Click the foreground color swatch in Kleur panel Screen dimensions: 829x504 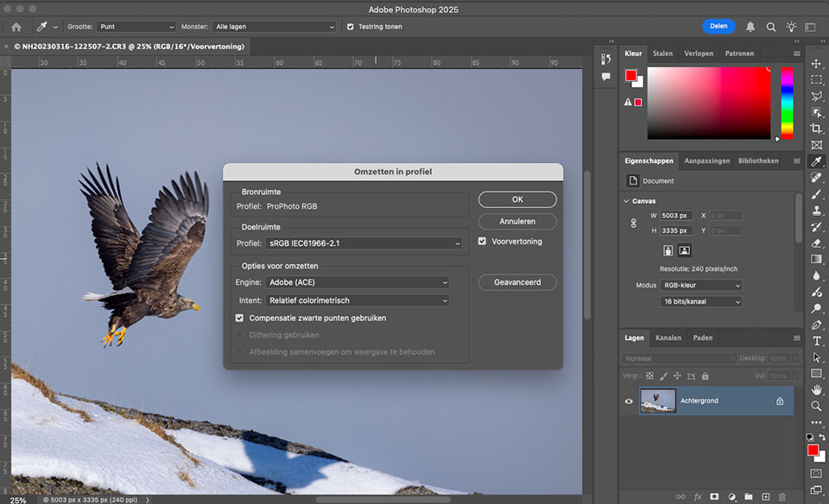pyautogui.click(x=630, y=76)
